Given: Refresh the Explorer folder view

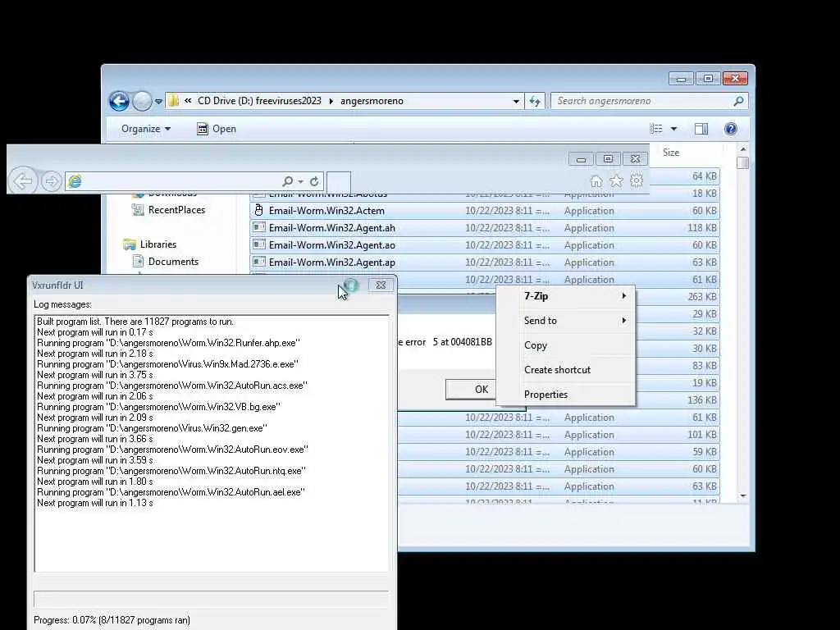Looking at the screenshot, I should click(x=535, y=101).
